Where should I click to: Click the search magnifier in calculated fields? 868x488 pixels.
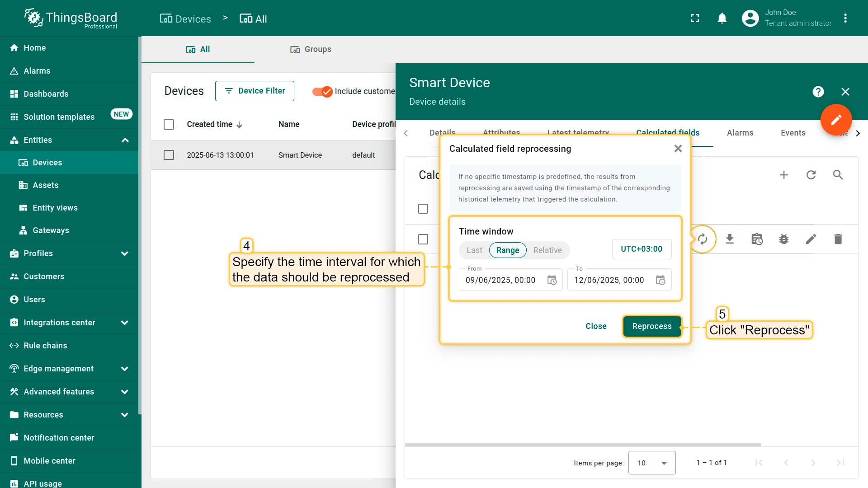(x=838, y=175)
